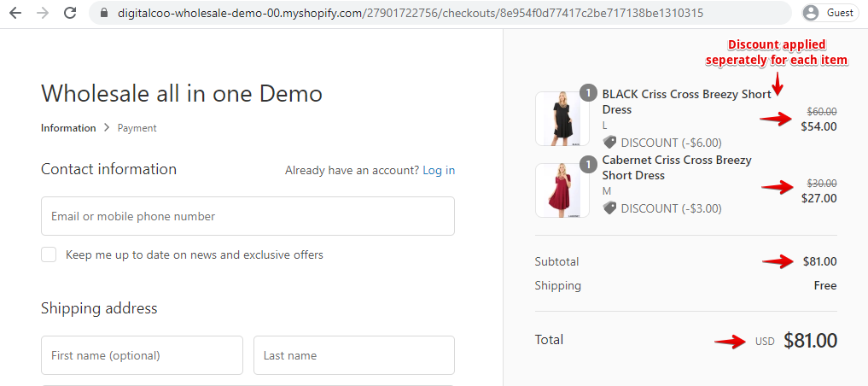
Task: Reload the page with refresh icon
Action: click(x=70, y=13)
